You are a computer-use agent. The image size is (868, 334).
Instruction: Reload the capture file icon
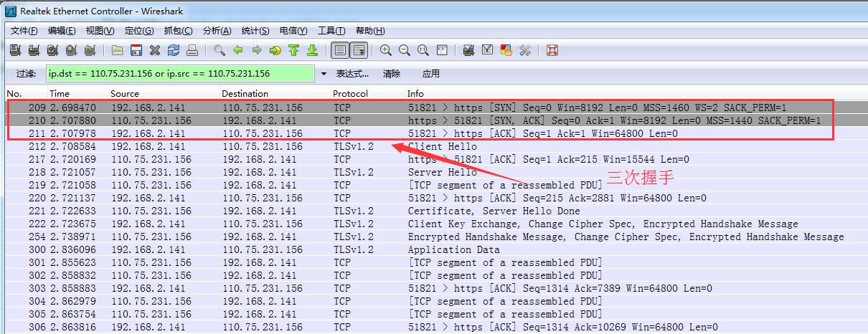click(174, 50)
